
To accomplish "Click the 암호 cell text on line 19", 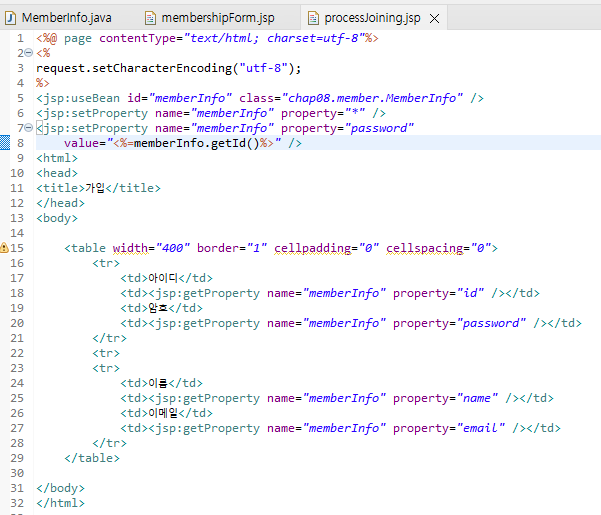I will click(158, 308).
